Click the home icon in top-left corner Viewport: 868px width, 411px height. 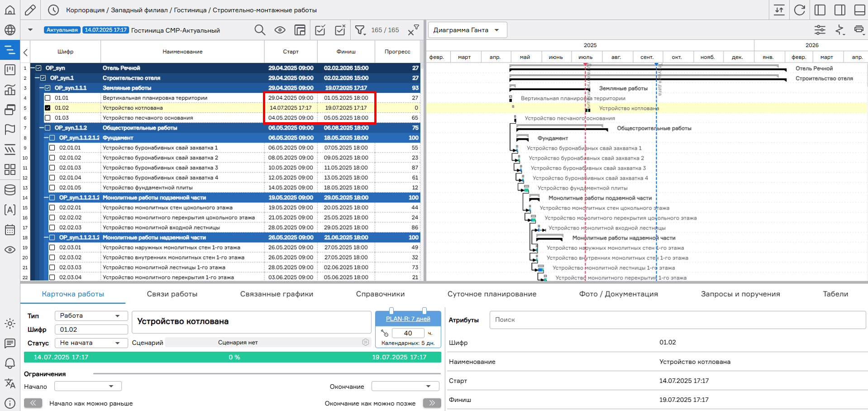(x=10, y=10)
